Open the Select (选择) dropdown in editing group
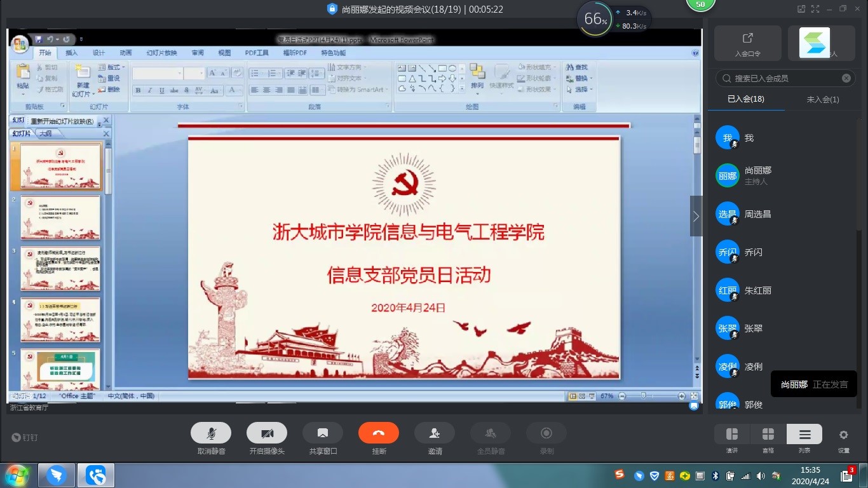 click(580, 89)
